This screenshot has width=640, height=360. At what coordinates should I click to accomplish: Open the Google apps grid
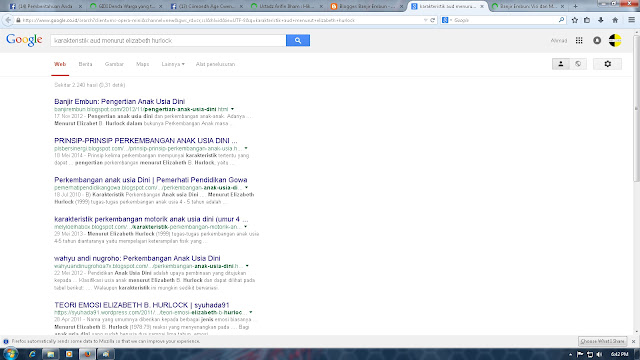[579, 40]
